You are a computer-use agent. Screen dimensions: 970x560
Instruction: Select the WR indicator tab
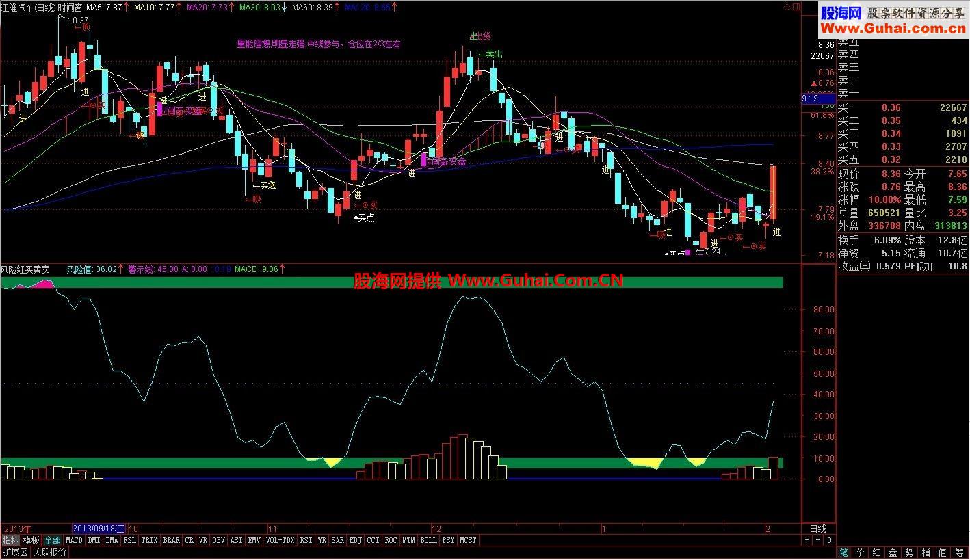click(x=322, y=540)
